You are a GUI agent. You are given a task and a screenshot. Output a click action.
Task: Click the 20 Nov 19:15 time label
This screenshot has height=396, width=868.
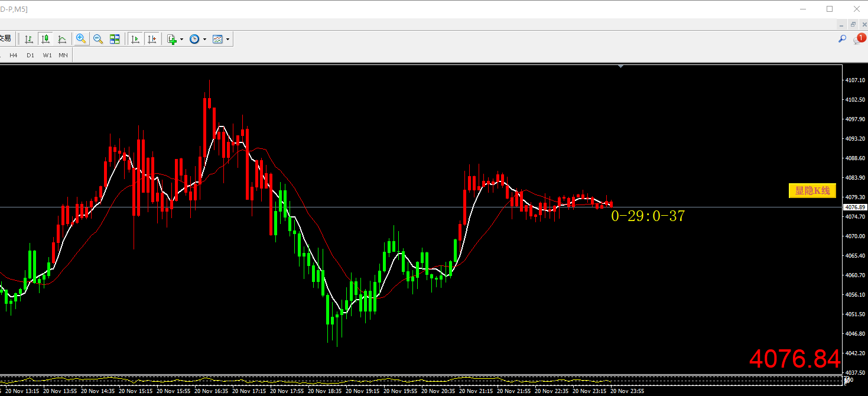(363, 391)
